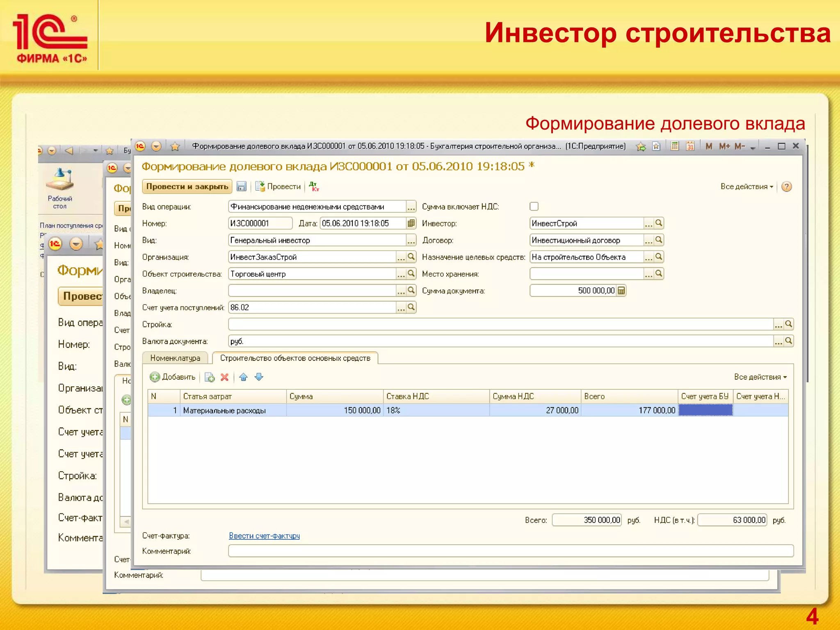Click the Сумма НДС column header
Viewport: 840px width, 630px height.
click(535, 396)
